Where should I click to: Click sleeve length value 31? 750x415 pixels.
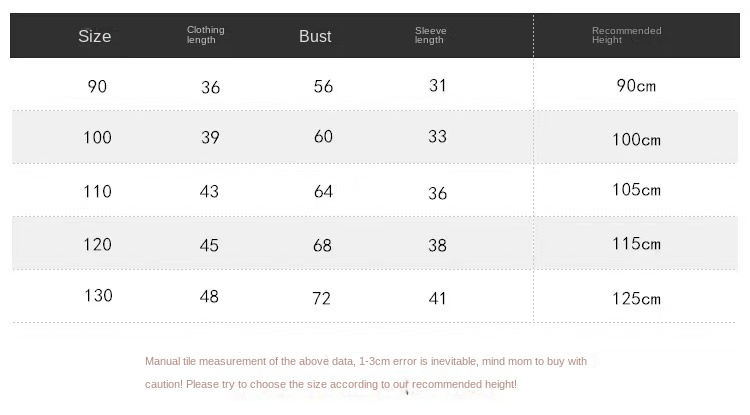pos(437,86)
